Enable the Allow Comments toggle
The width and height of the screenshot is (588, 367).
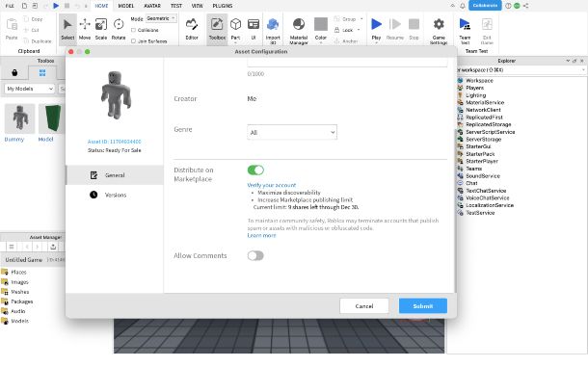[x=255, y=255]
